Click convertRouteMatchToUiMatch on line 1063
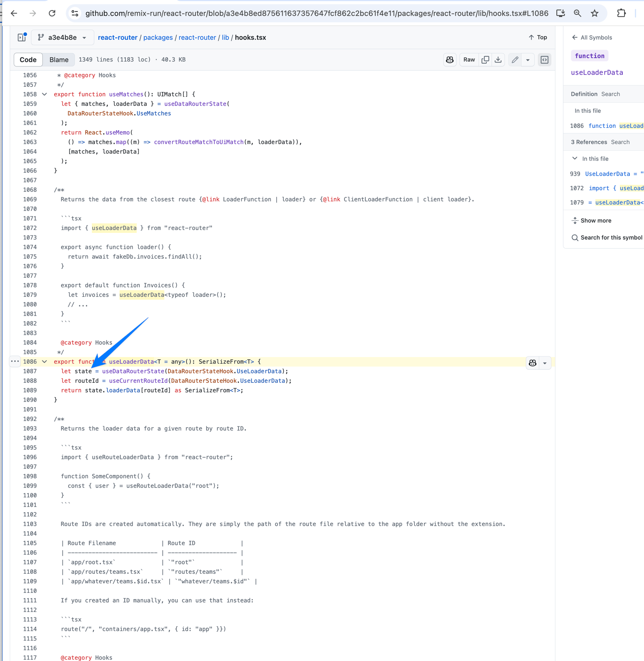 coord(199,142)
